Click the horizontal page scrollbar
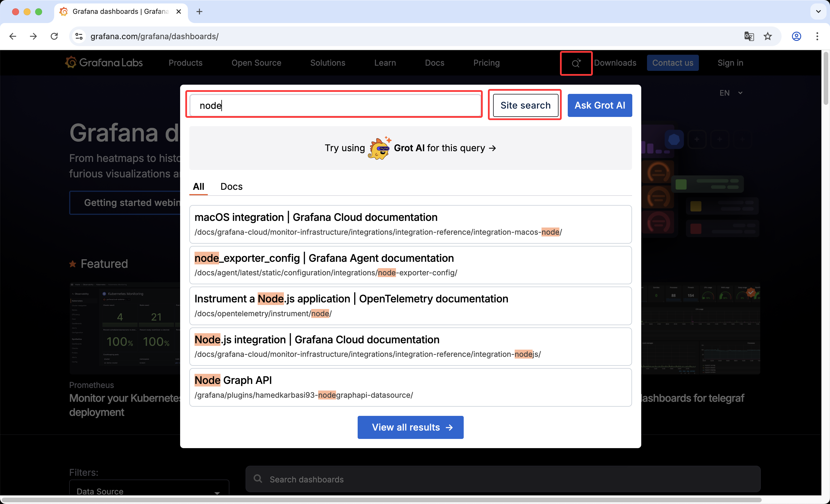This screenshot has height=504, width=830. pyautogui.click(x=381, y=500)
